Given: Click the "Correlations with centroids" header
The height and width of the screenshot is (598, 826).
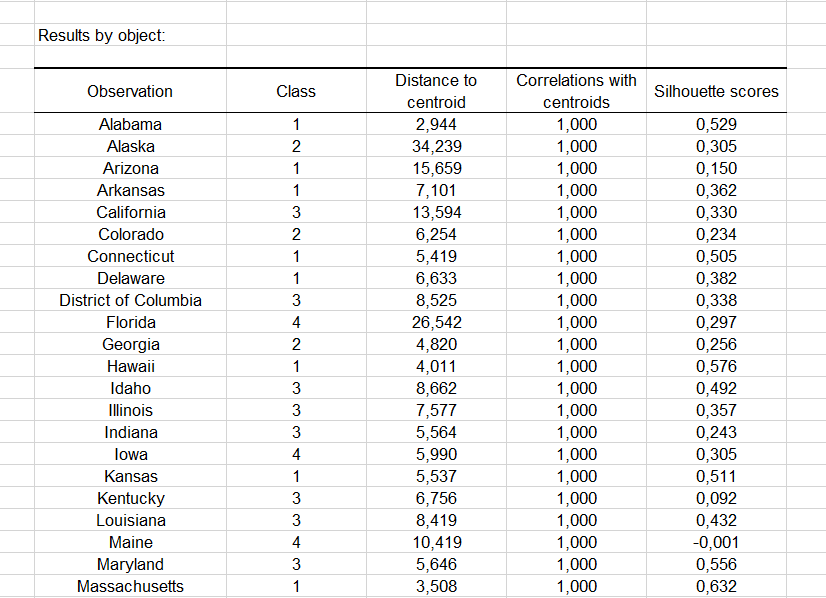Looking at the screenshot, I should pyautogui.click(x=576, y=91).
